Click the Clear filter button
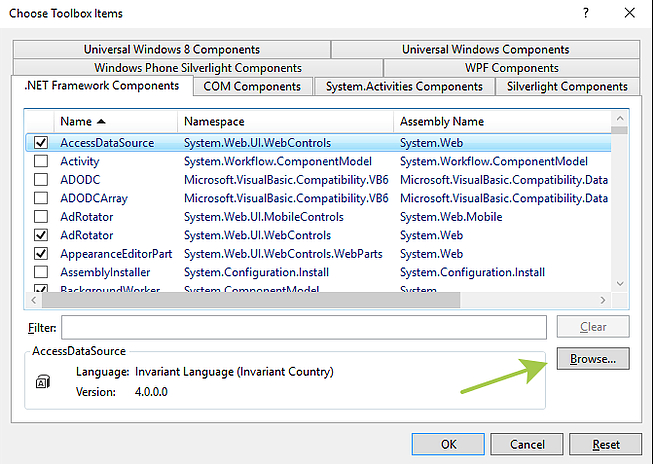The image size is (653, 464). point(593,327)
